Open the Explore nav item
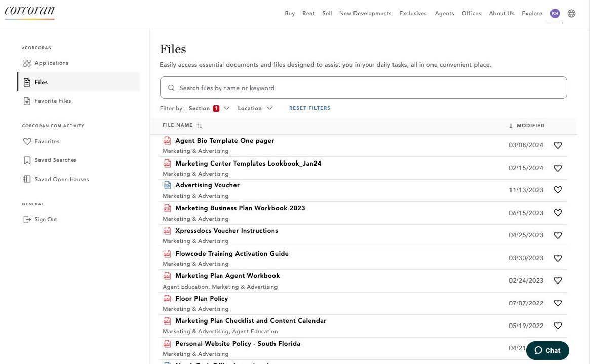590x364 pixels. click(532, 13)
